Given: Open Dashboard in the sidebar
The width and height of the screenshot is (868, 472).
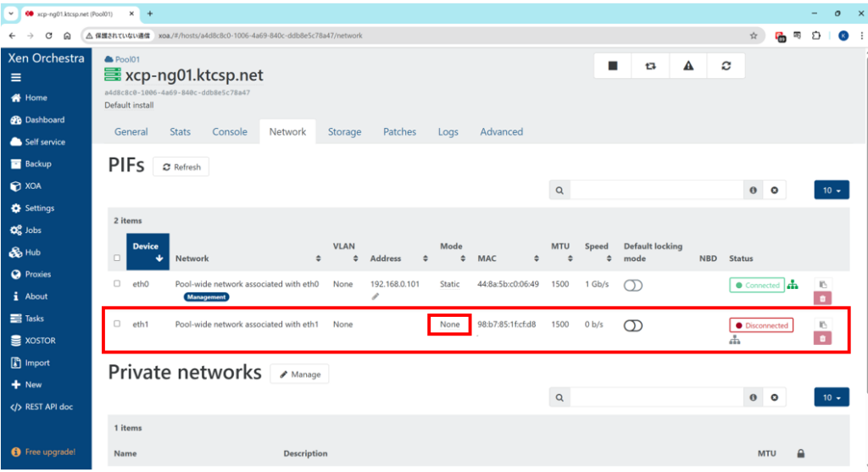Looking at the screenshot, I should 44,120.
